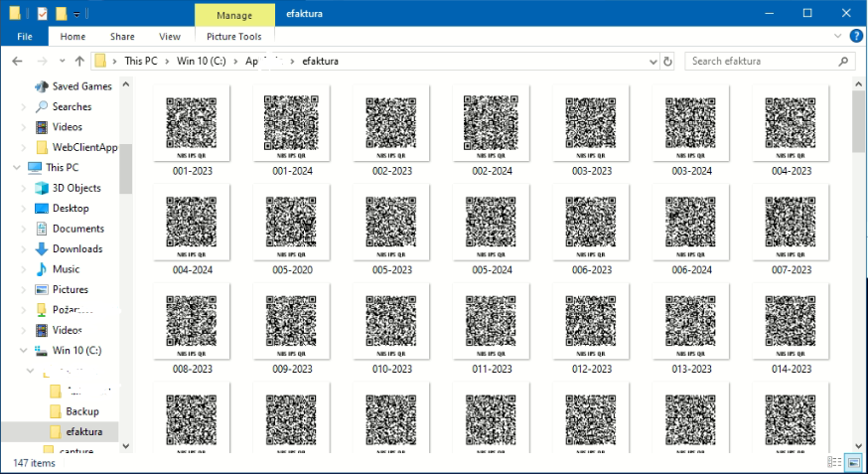
Task: Go up one folder level
Action: (x=78, y=62)
